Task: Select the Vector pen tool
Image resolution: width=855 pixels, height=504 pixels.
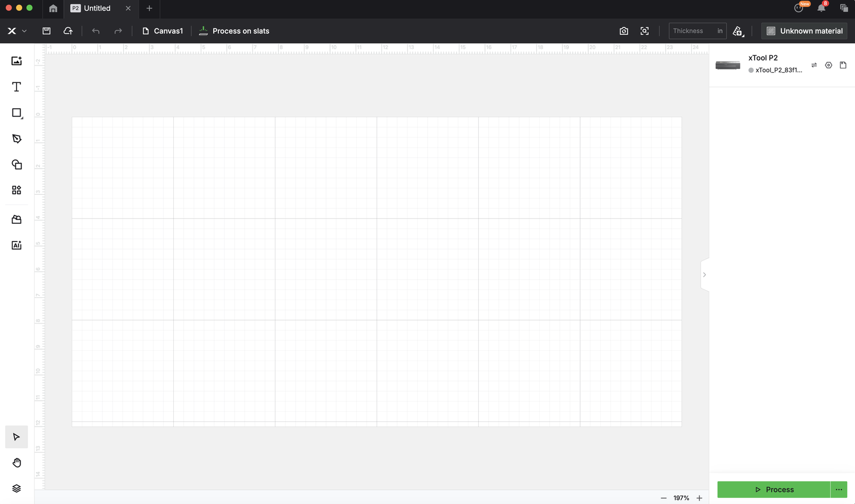Action: 17,138
